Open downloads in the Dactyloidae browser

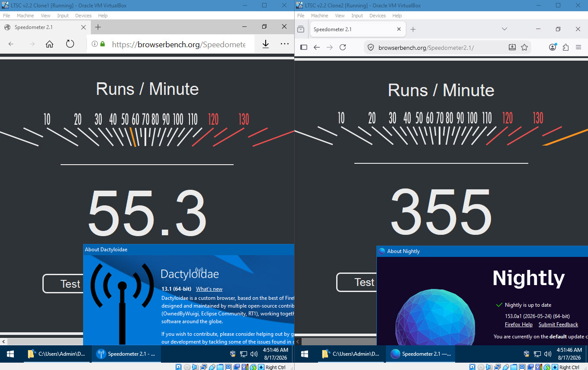[x=266, y=44]
